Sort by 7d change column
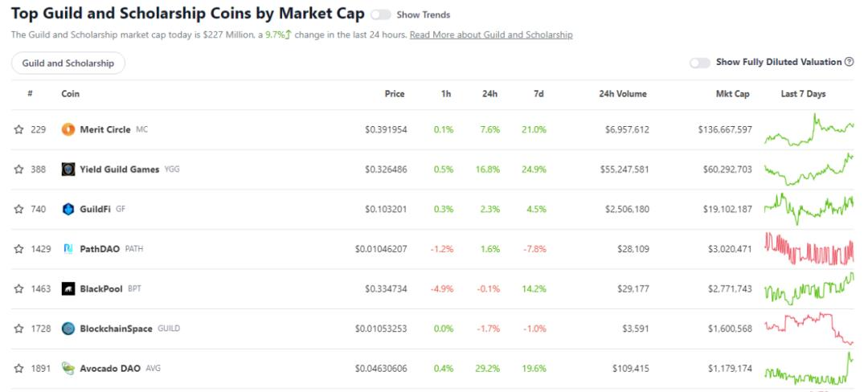The height and width of the screenshot is (392, 868). tap(538, 94)
